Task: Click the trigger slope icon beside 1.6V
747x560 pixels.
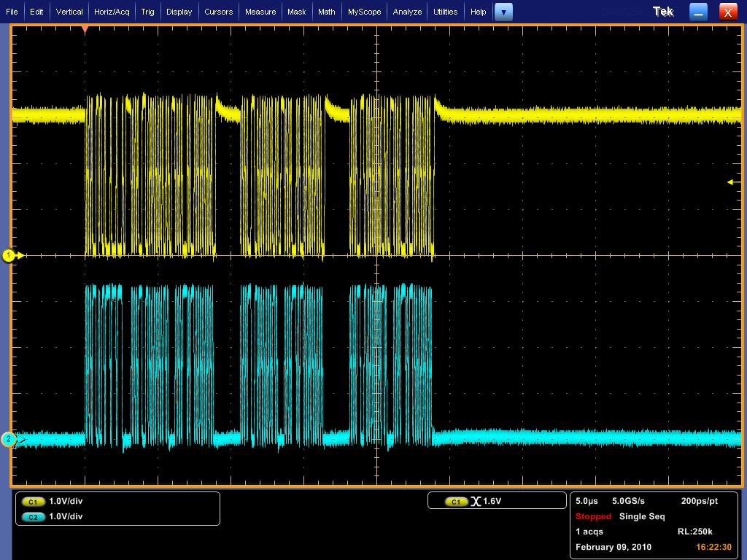Action: [x=476, y=502]
